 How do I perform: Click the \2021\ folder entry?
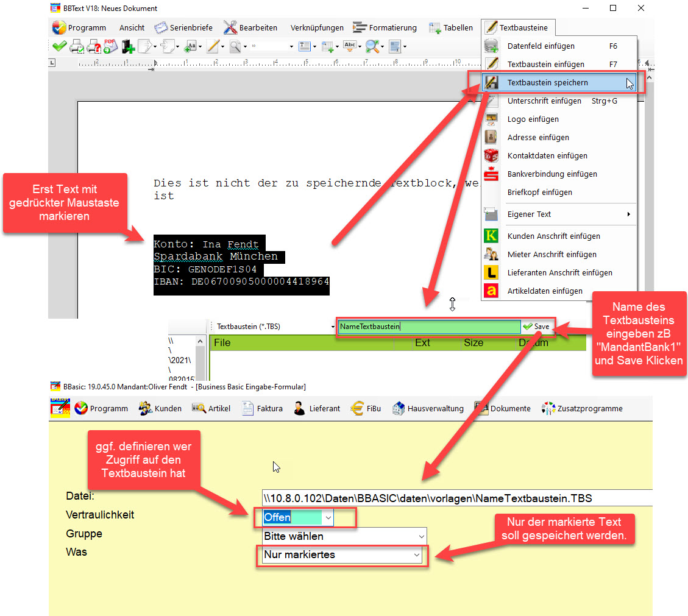[180, 360]
